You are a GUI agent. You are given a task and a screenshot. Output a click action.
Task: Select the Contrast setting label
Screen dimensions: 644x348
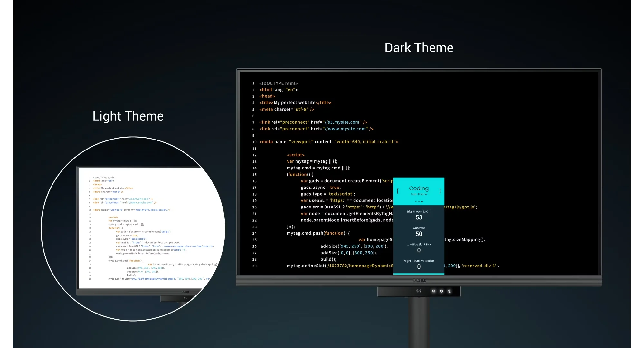point(419,228)
